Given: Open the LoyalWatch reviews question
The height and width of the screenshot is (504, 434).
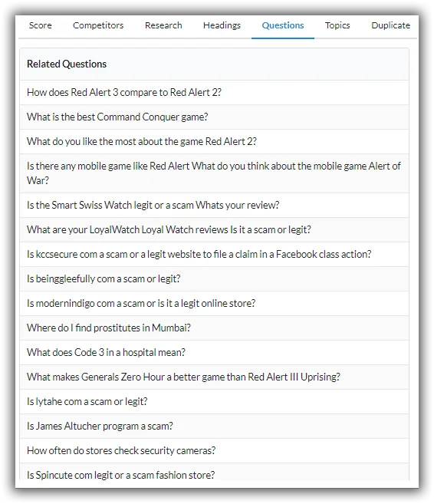Looking at the screenshot, I should [214, 230].
